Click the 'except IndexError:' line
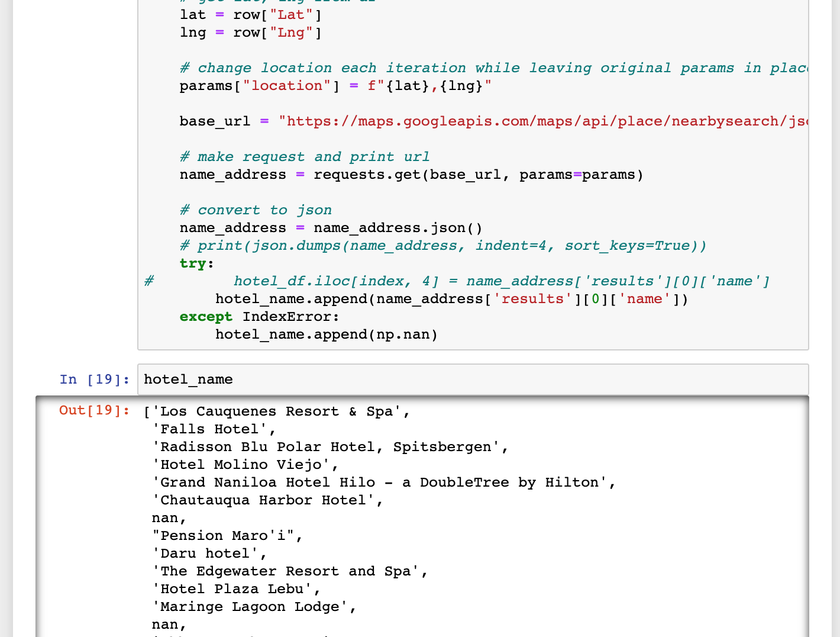The width and height of the screenshot is (840, 637). coord(260,317)
